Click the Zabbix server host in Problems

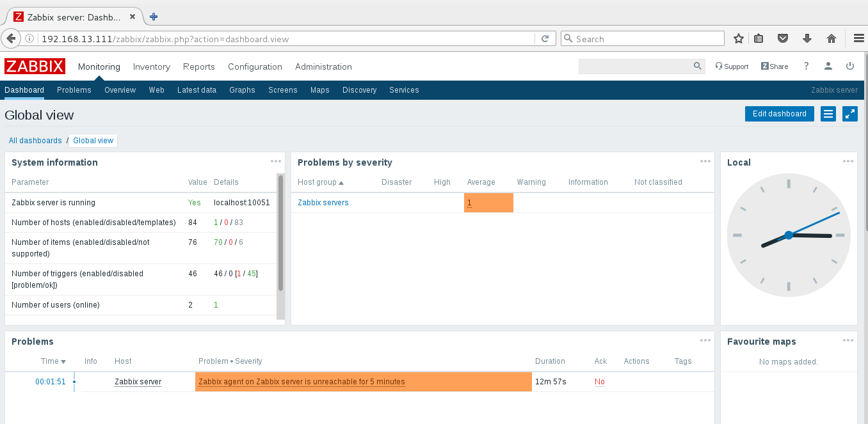(138, 382)
